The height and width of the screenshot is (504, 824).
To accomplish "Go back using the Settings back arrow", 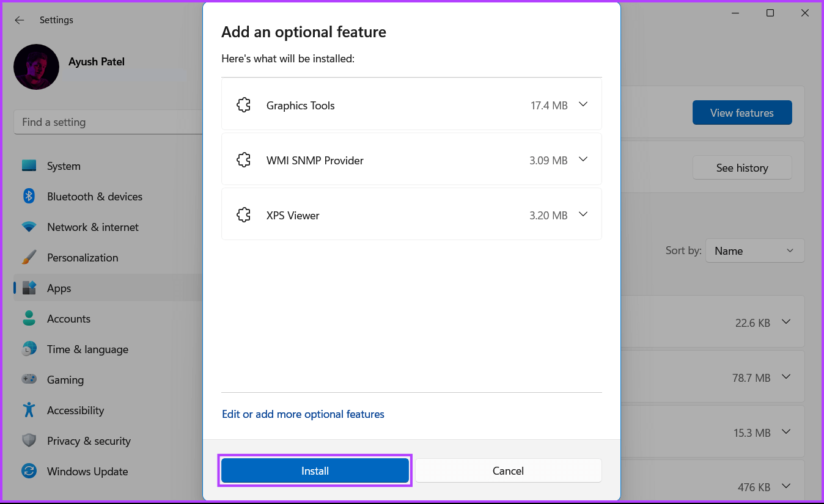I will [20, 20].
